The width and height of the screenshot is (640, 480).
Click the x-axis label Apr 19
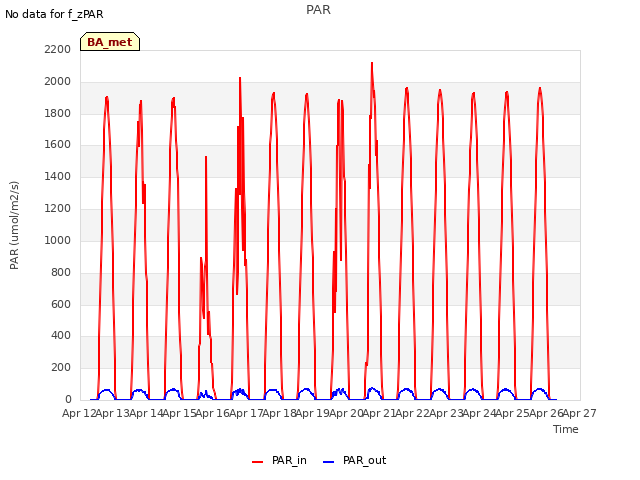tap(313, 413)
